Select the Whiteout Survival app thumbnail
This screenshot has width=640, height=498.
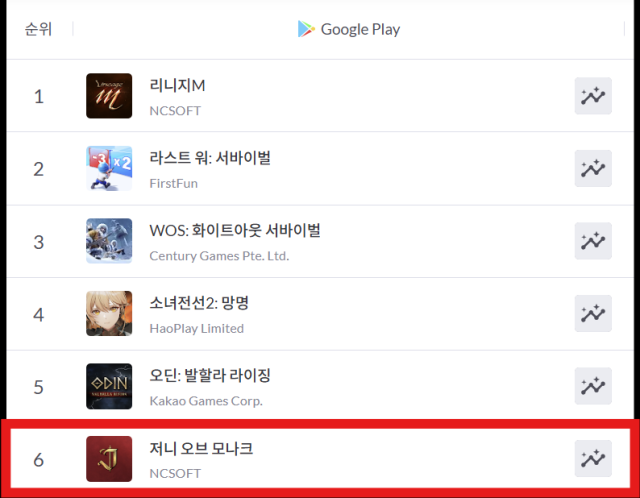109,241
